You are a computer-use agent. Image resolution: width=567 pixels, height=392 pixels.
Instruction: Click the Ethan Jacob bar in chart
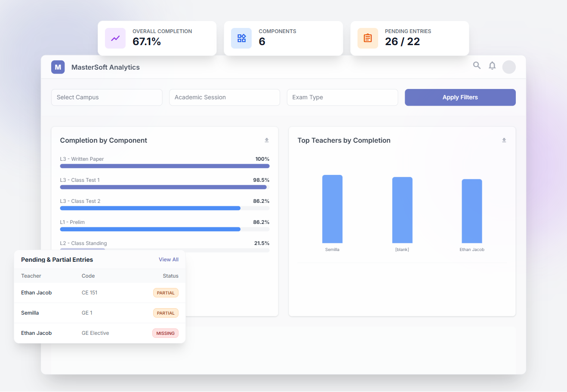[x=471, y=211]
